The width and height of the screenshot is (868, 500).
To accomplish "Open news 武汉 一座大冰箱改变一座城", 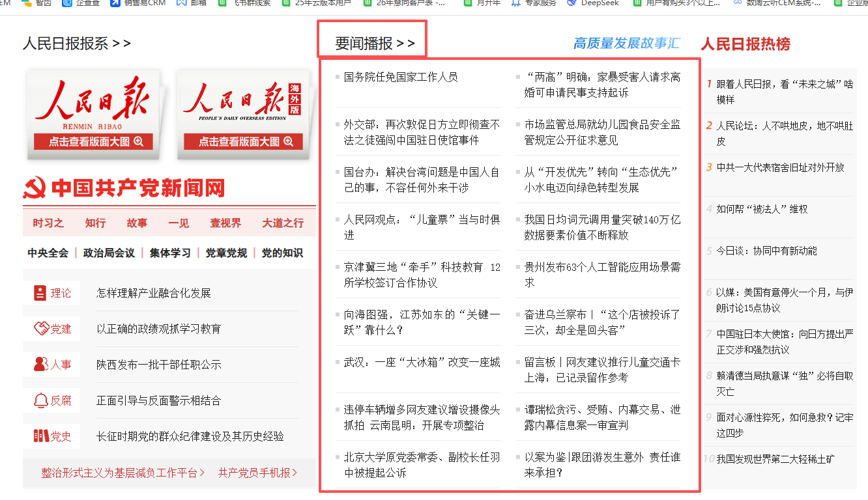I will click(x=422, y=362).
